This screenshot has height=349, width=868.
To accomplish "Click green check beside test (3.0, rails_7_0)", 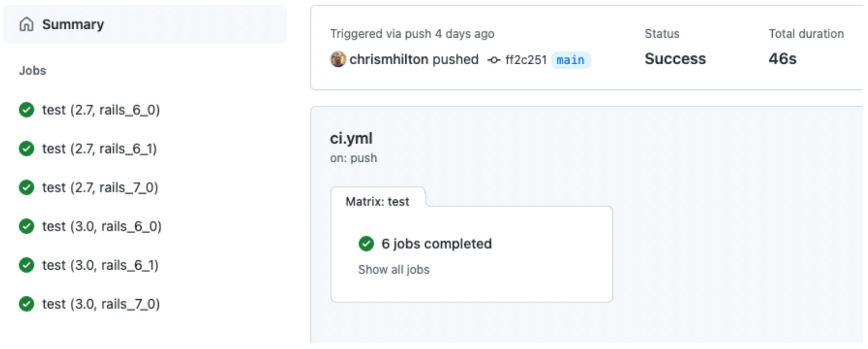I will [x=26, y=304].
